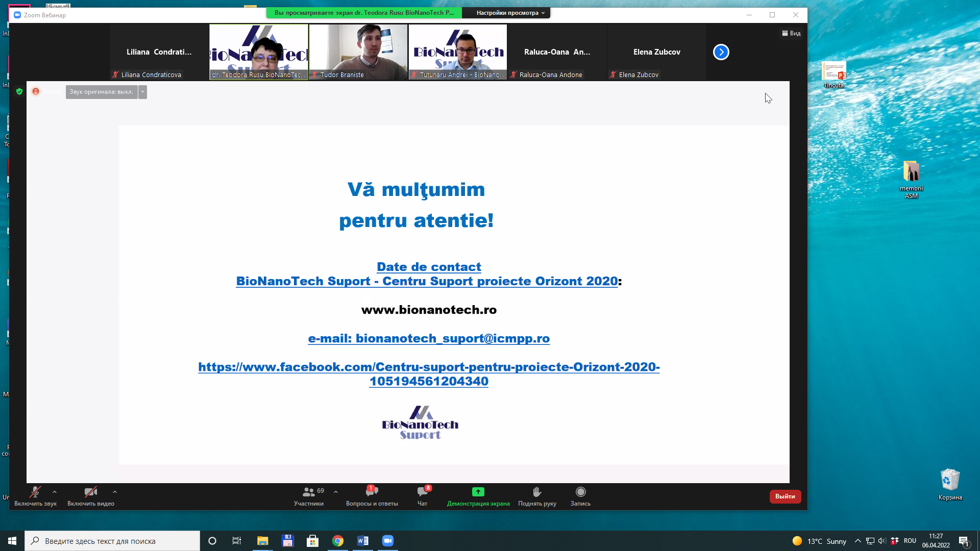Open the facebook.com Centru-suport page link
Screen dimensions: 980x551
429,374
